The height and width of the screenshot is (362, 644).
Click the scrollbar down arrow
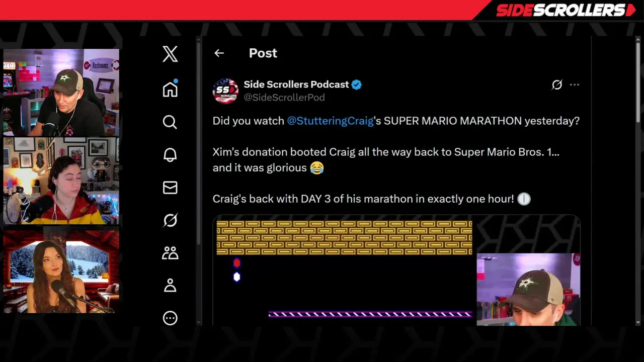point(638,322)
